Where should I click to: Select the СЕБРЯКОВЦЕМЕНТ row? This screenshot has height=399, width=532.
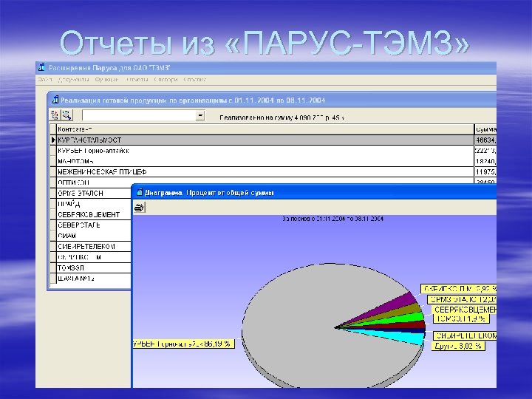[x=94, y=214]
